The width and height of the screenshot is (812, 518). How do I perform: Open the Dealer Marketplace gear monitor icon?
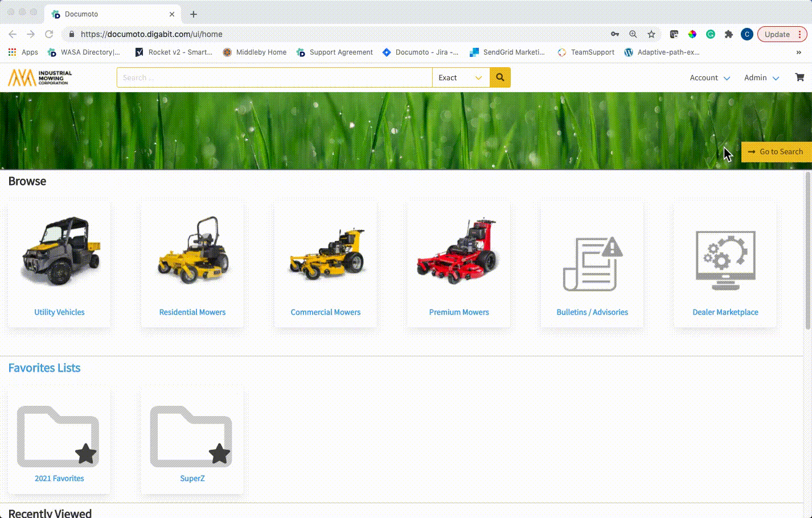coord(725,260)
